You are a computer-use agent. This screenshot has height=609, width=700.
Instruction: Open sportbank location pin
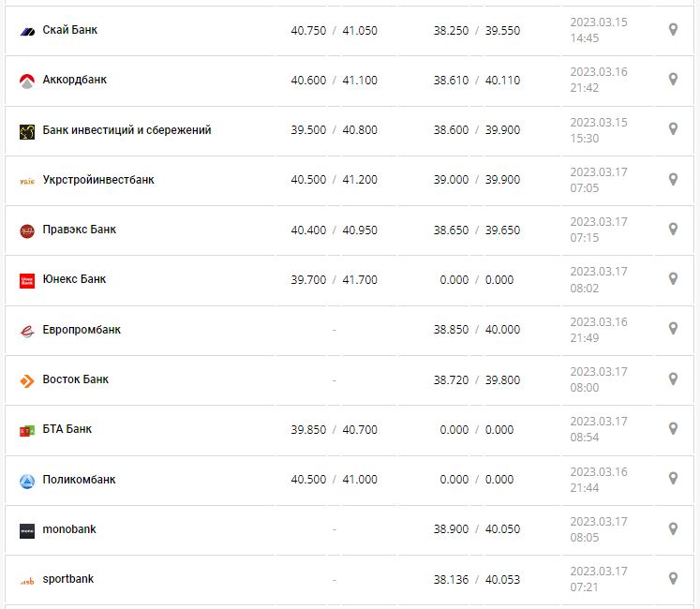click(x=673, y=578)
